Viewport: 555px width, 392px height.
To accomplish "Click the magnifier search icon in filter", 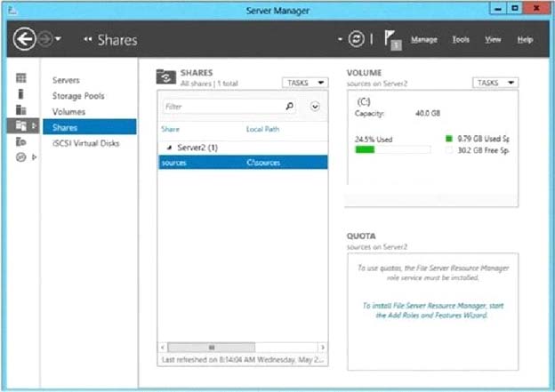I will [290, 106].
